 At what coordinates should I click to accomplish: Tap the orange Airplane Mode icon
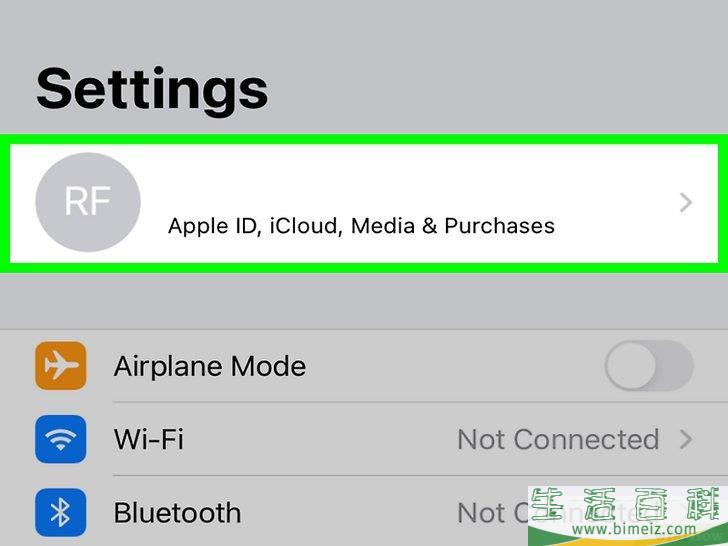60,366
